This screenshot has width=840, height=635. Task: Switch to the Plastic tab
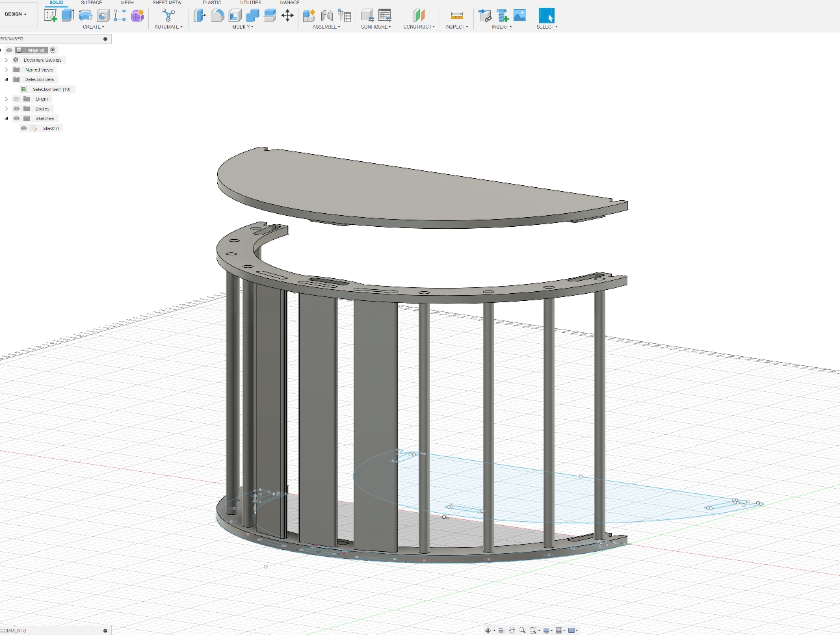(x=212, y=3)
